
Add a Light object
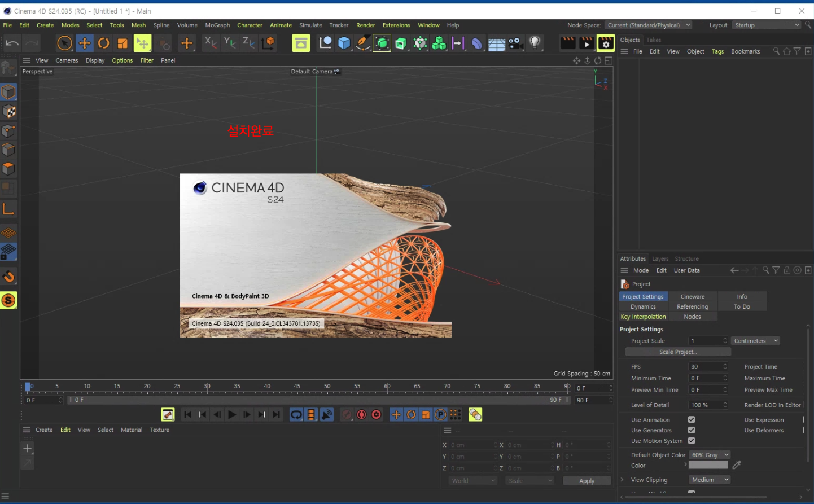(x=535, y=43)
